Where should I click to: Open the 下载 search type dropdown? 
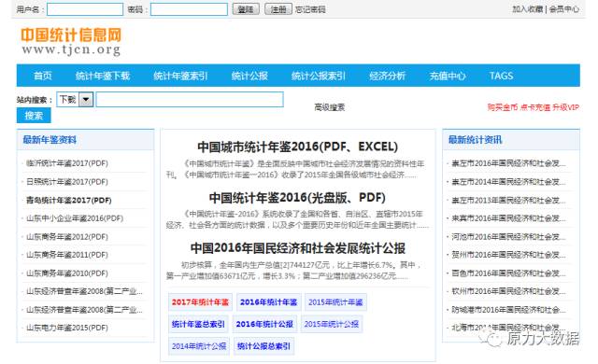(75, 100)
